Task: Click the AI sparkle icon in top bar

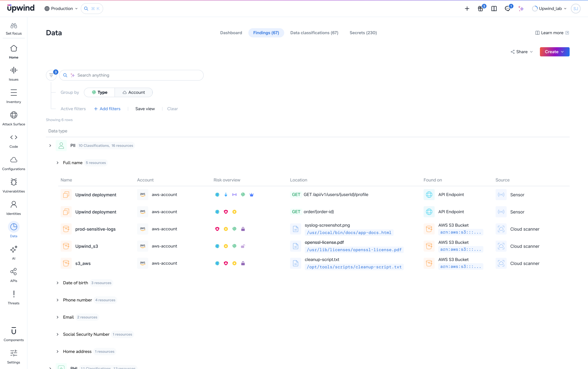Action: [521, 9]
